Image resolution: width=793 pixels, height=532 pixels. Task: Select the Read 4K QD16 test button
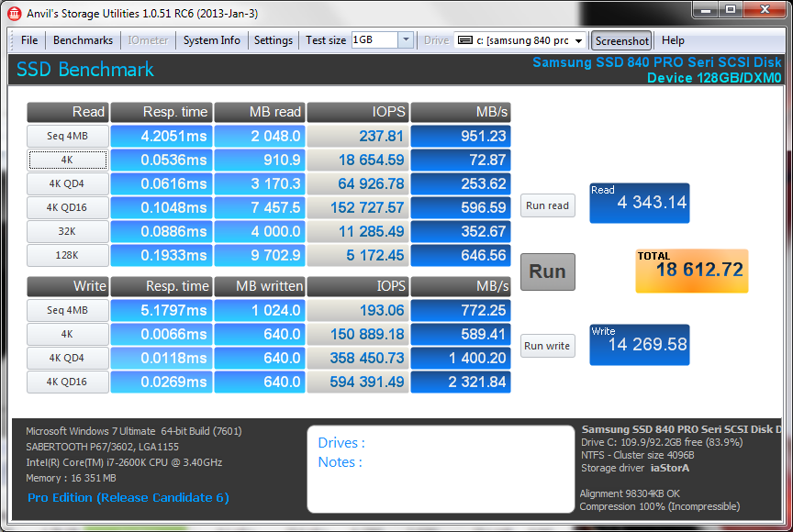click(x=67, y=207)
